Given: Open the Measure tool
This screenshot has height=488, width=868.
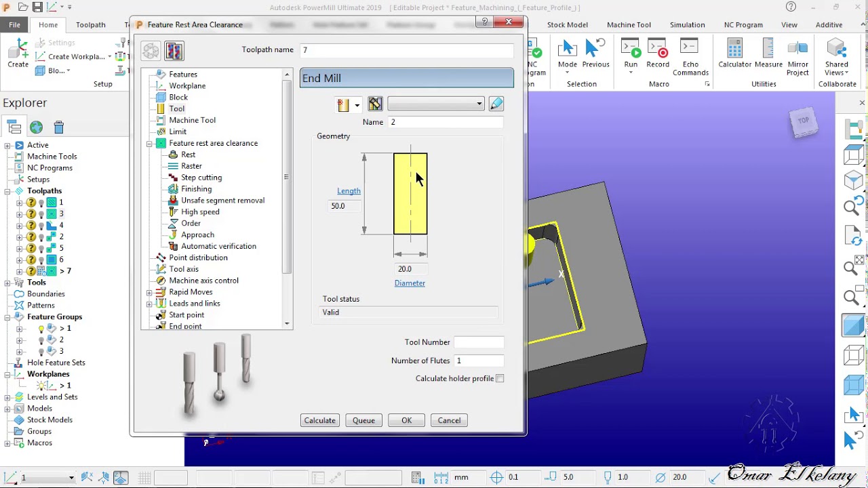Looking at the screenshot, I should click(x=768, y=53).
